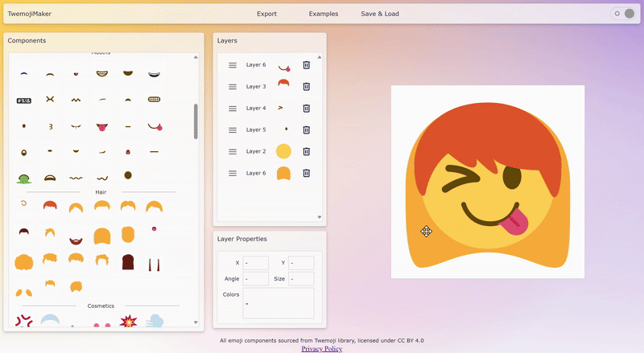Click Layers list scroll-down arrow
This screenshot has width=644, height=353.
click(320, 217)
